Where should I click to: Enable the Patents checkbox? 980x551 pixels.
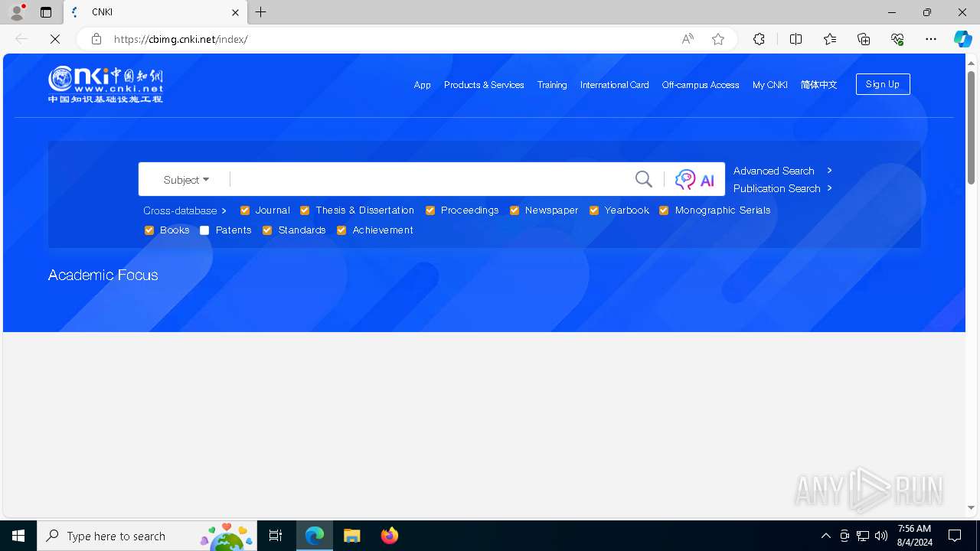coord(204,230)
